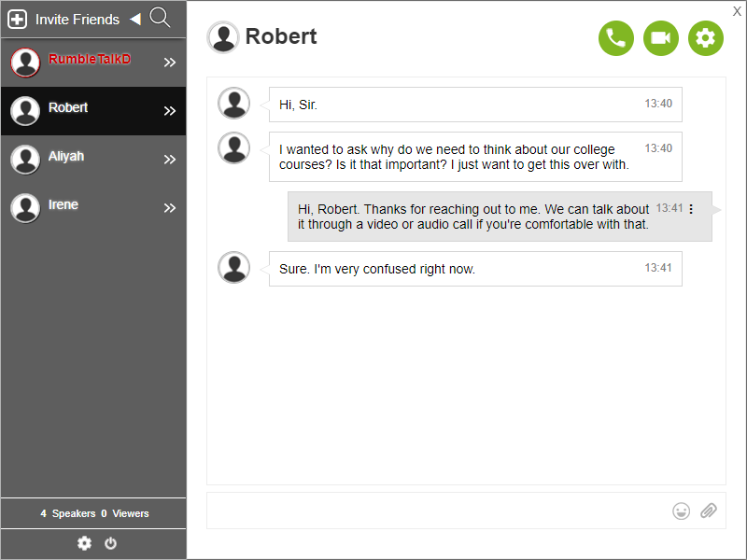Click Invite Friends text
747x560 pixels.
pos(78,19)
